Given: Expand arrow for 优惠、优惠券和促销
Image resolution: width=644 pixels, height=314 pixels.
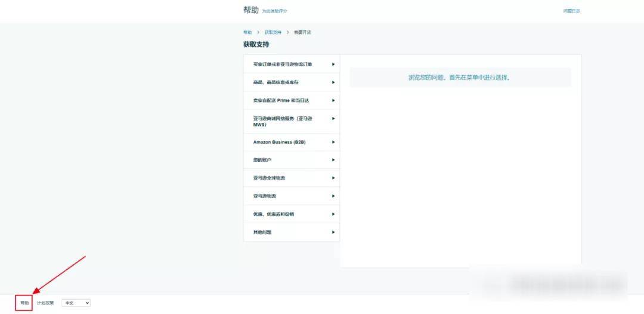Looking at the screenshot, I should [333, 214].
